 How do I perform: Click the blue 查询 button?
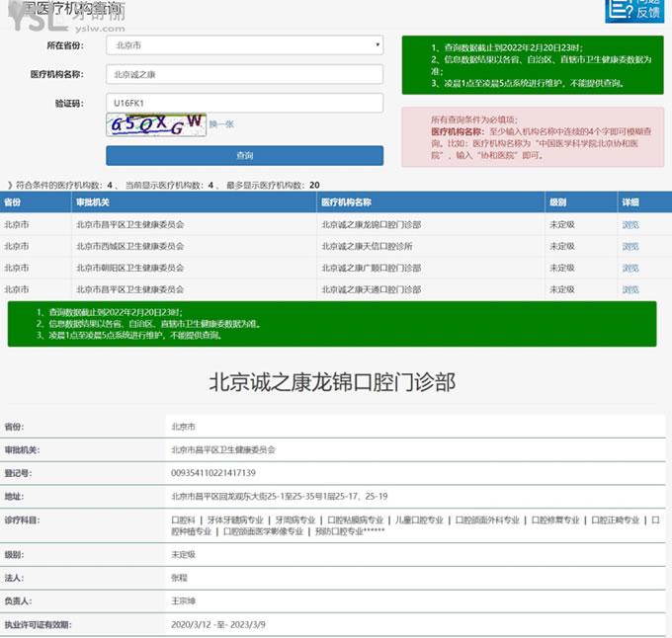point(245,155)
